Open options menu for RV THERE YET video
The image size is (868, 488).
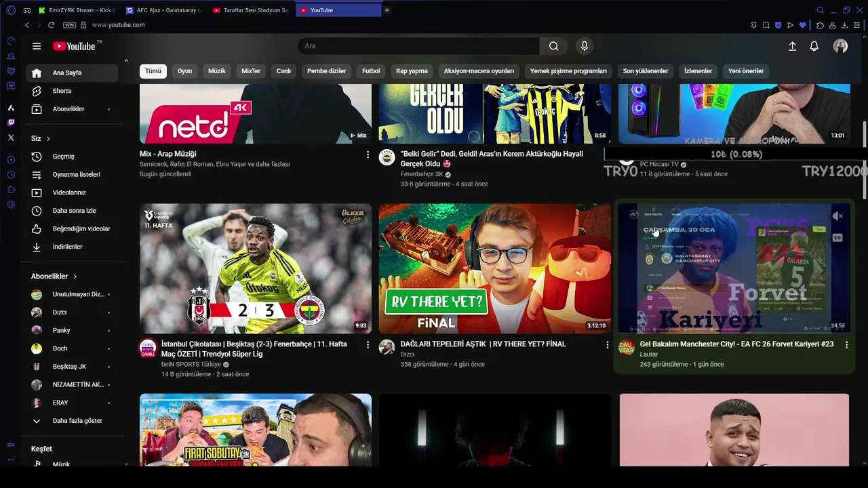(x=607, y=345)
